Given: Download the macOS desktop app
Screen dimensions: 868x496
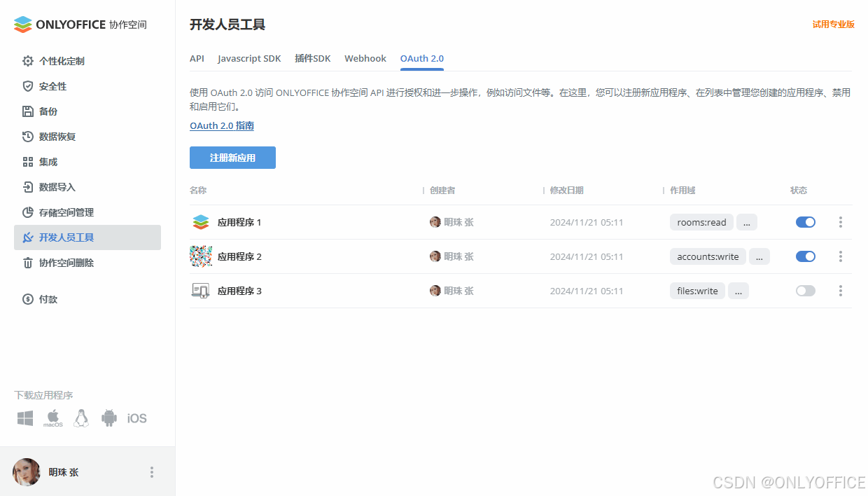Looking at the screenshot, I should coord(53,418).
